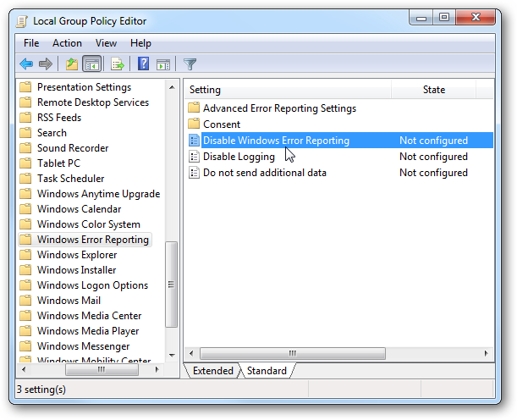Click the Windows Explorer folder icon

[25, 254]
